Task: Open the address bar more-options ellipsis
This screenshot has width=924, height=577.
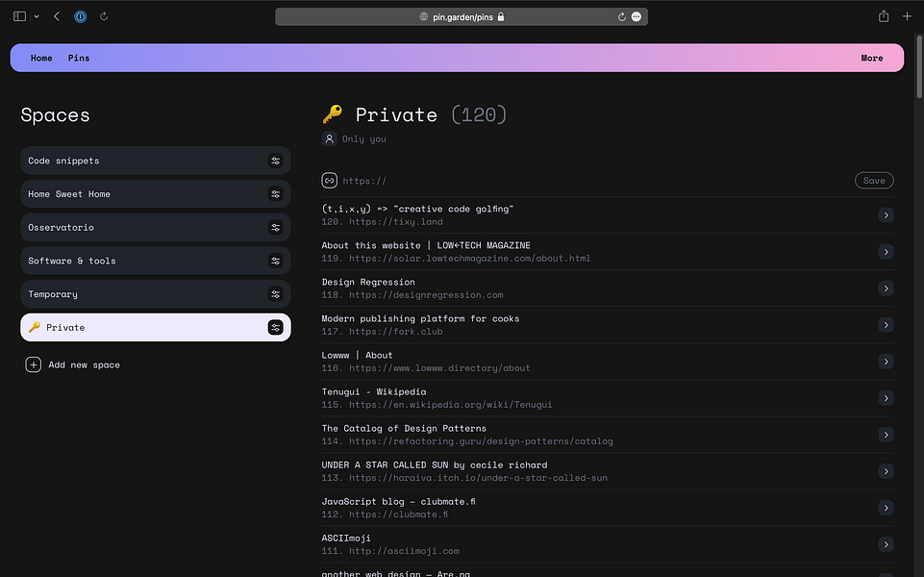Action: [637, 17]
